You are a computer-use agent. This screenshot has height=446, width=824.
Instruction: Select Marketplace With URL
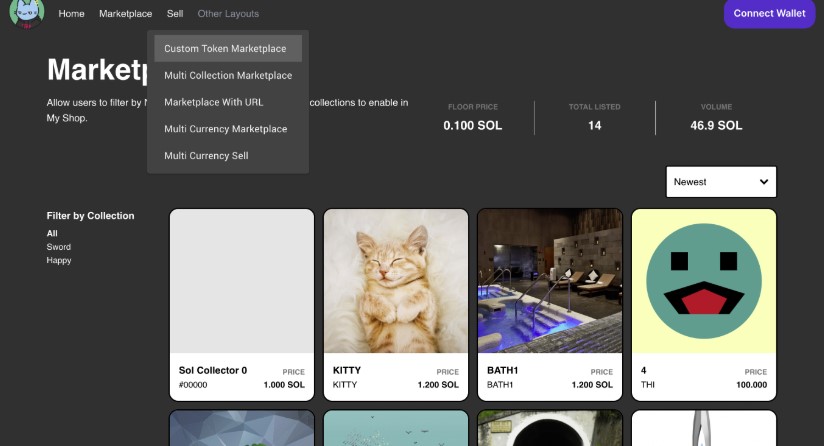(228, 102)
